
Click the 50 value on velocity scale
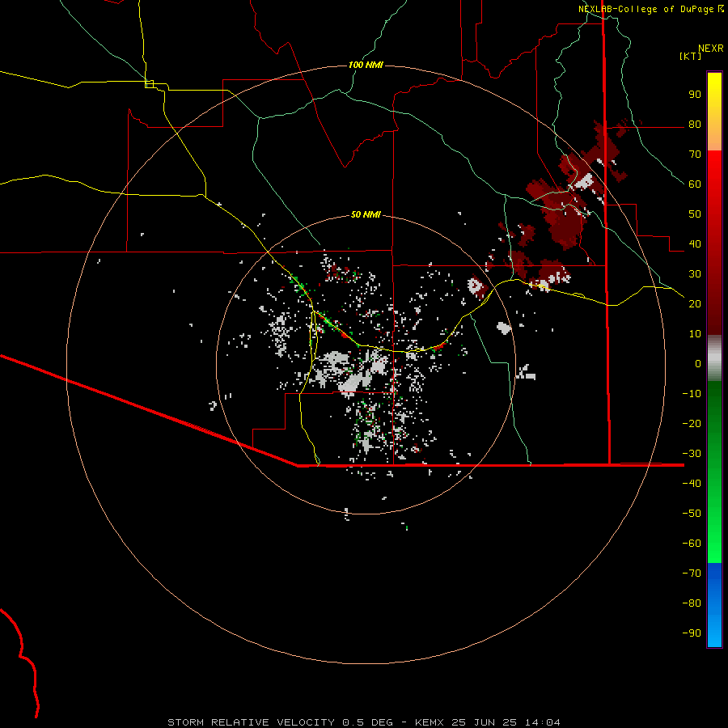(695, 214)
